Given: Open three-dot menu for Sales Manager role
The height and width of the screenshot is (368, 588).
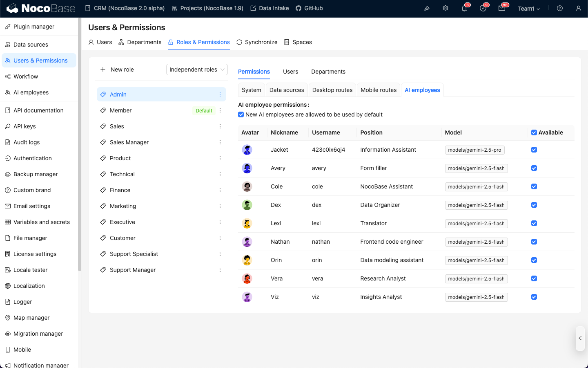Looking at the screenshot, I should (220, 142).
